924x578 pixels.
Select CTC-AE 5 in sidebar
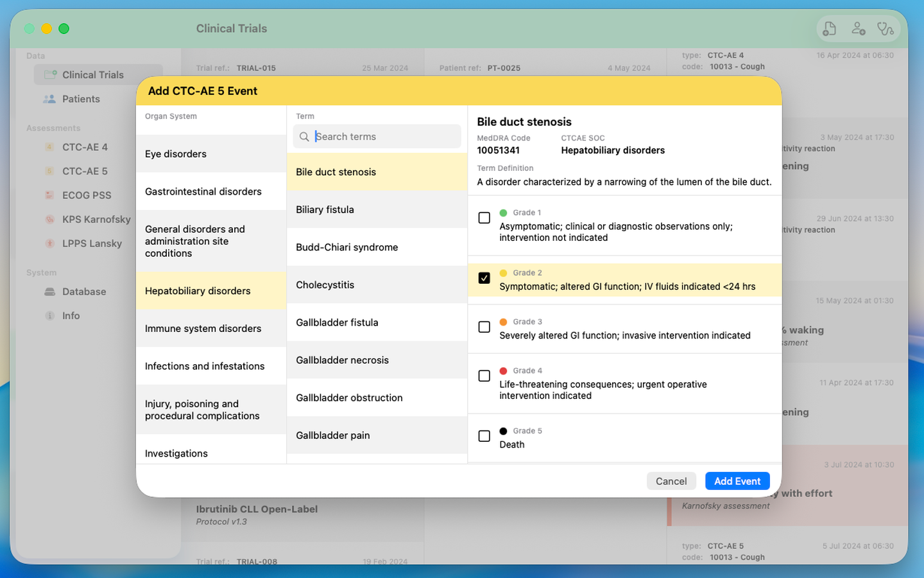[98, 171]
